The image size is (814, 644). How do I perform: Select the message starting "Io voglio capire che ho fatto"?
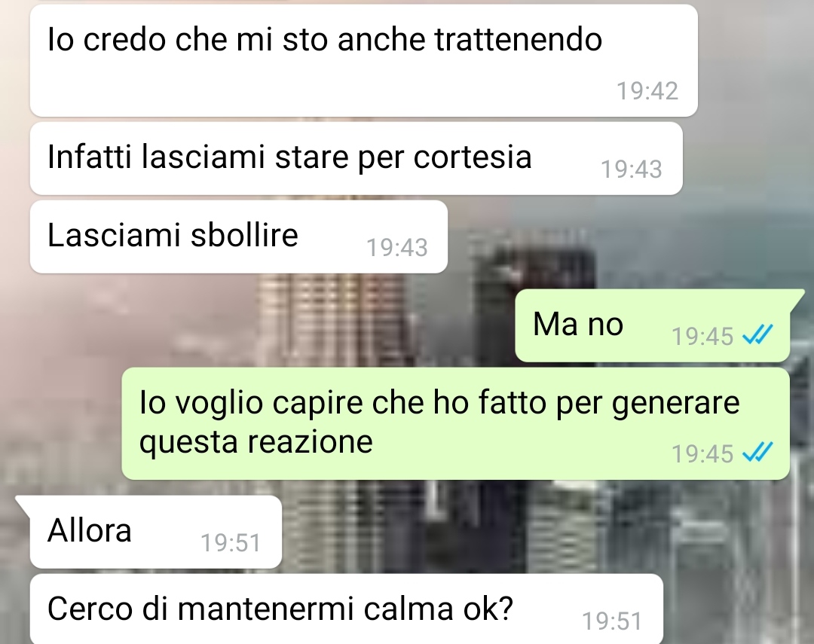[456, 423]
